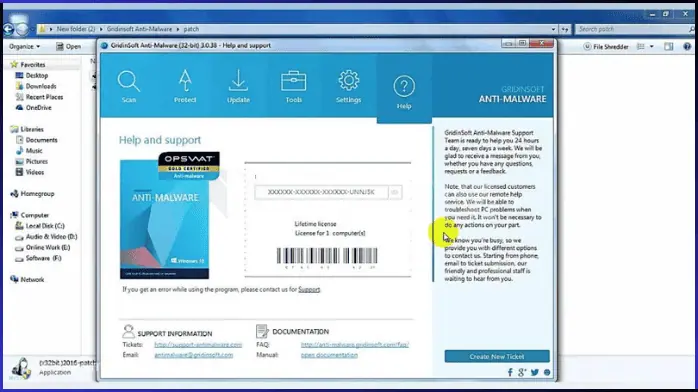Click the license key field

tap(321, 192)
